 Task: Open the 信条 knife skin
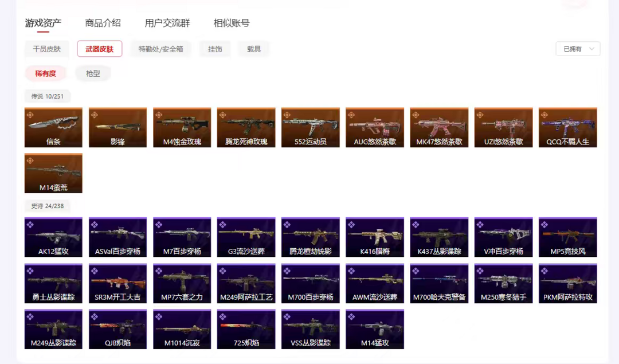53,127
